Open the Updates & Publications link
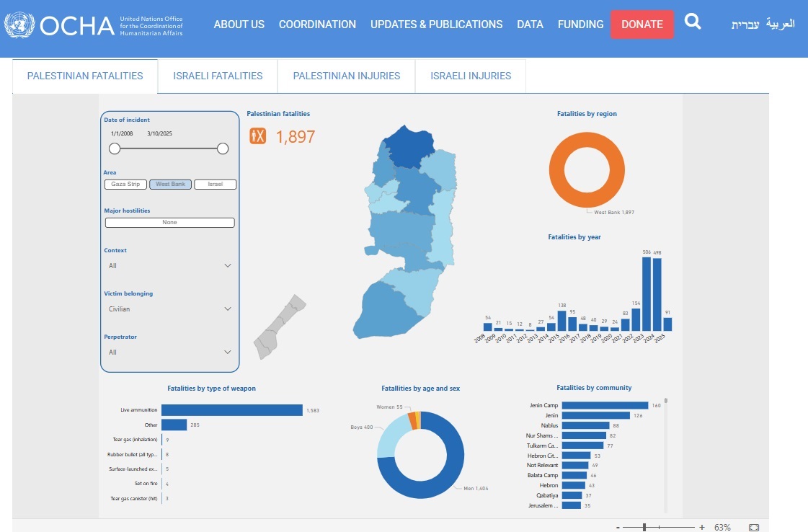This screenshot has height=532, width=808. [x=436, y=25]
